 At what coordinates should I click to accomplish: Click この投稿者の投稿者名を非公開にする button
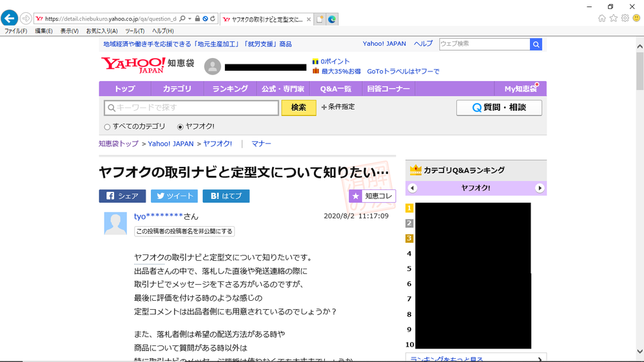(184, 231)
